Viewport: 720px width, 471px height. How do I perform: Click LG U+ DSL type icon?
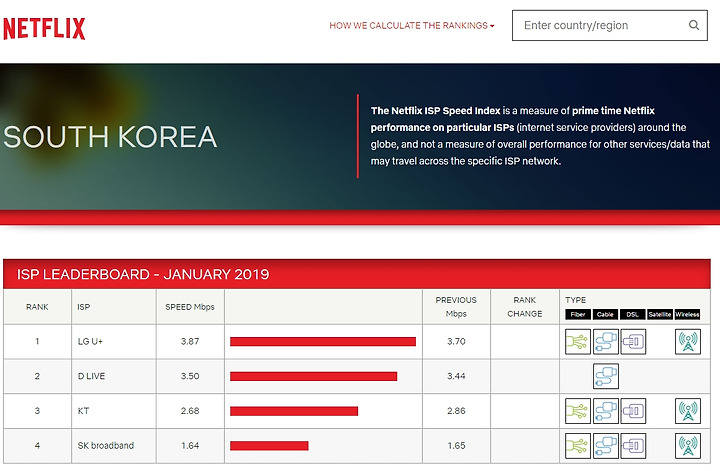[633, 342]
